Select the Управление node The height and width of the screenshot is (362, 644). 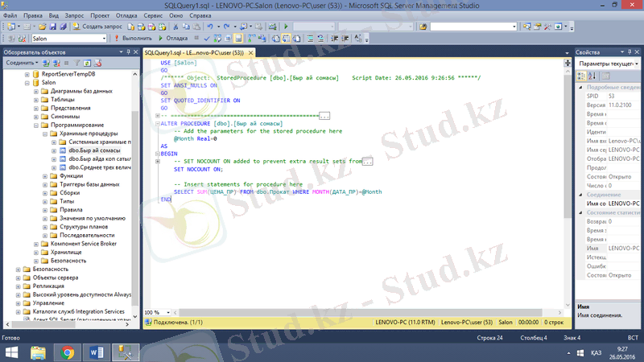(x=48, y=303)
